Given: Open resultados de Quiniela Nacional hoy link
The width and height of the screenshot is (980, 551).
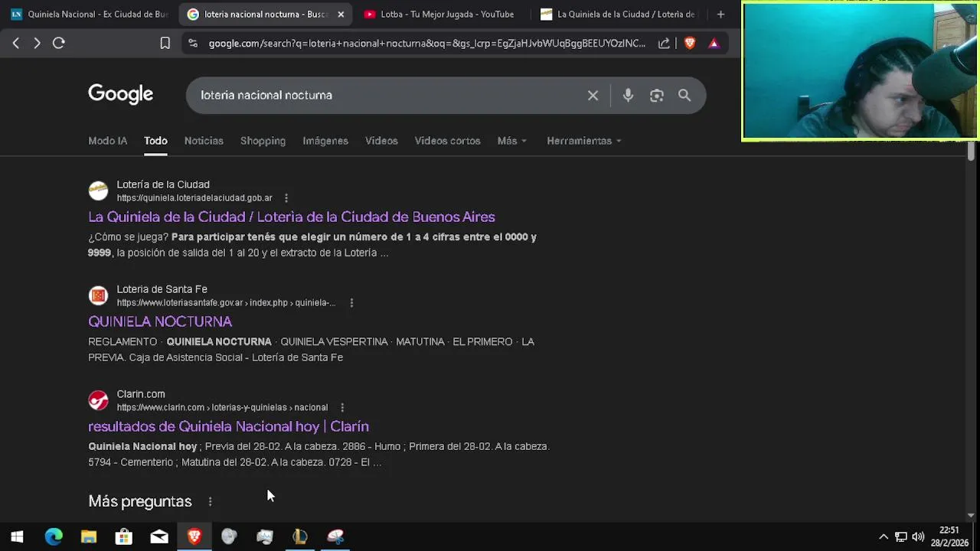Looking at the screenshot, I should (x=228, y=427).
